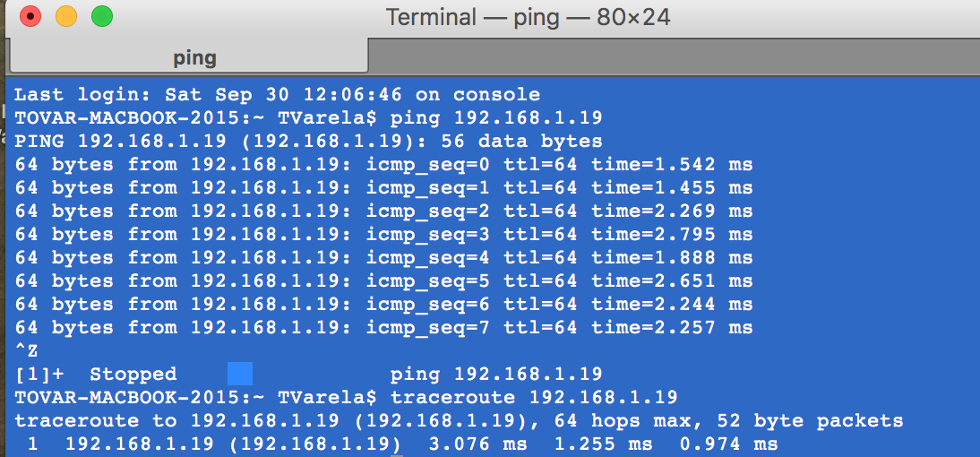
Task: Click the red close window button
Action: (x=30, y=16)
